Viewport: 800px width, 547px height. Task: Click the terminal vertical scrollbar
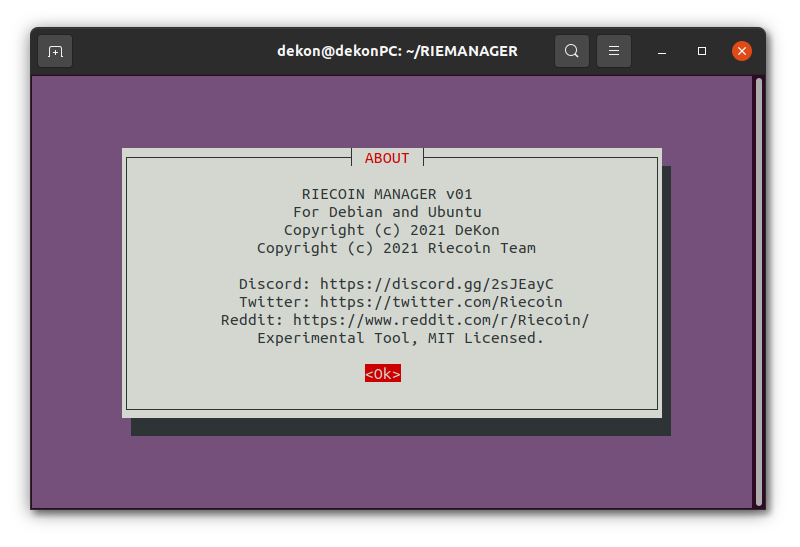[759, 292]
